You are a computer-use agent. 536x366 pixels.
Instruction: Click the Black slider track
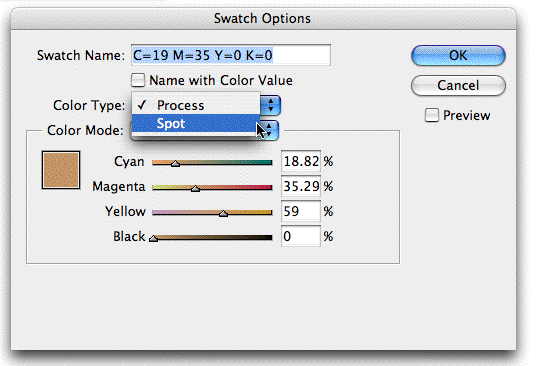click(x=212, y=238)
